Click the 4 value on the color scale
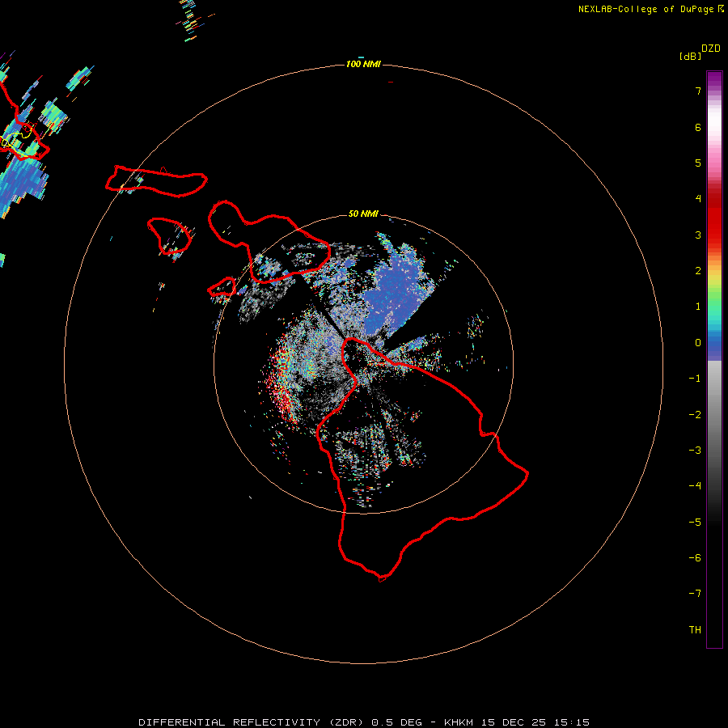Screen dimensions: 728x728 [x=698, y=199]
